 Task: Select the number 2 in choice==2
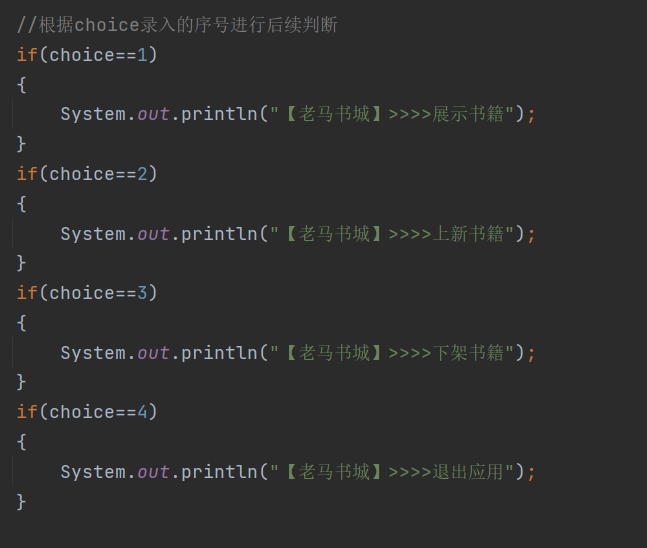tap(142, 174)
